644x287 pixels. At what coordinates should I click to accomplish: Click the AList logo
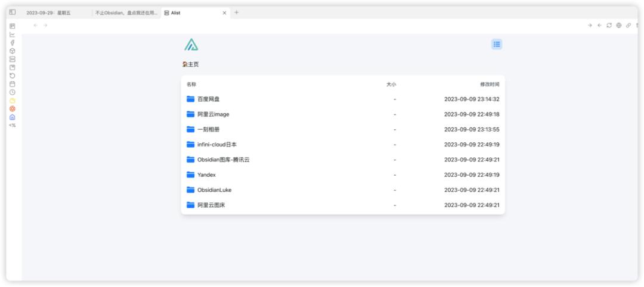[191, 44]
